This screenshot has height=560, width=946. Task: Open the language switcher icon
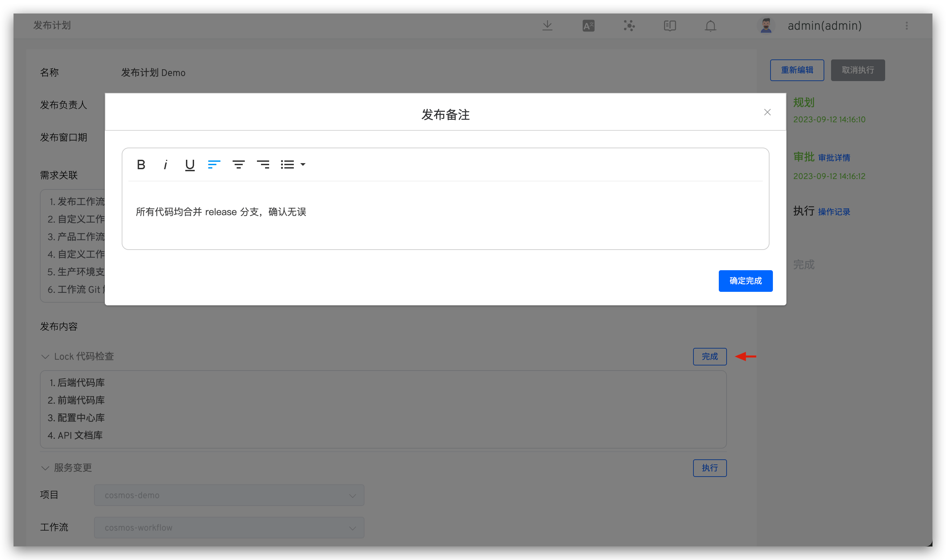click(588, 25)
